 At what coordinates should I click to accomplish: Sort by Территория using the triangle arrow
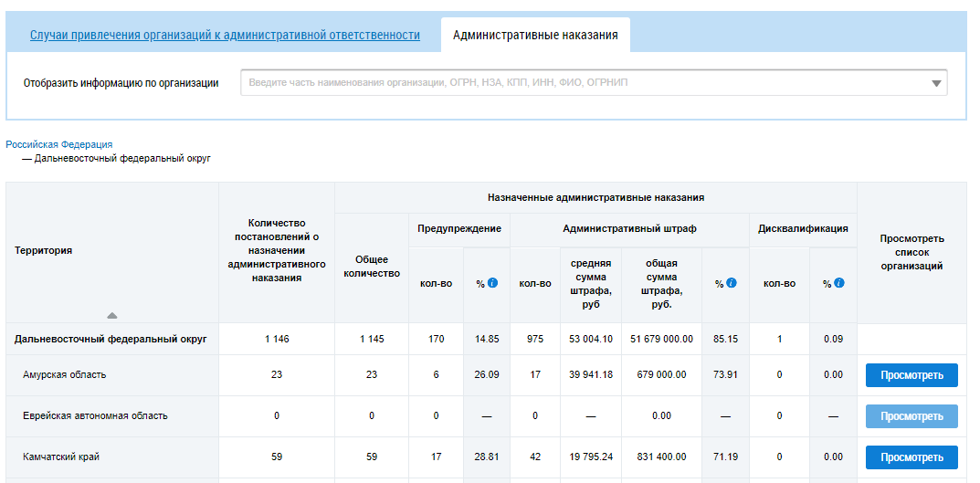tap(111, 315)
